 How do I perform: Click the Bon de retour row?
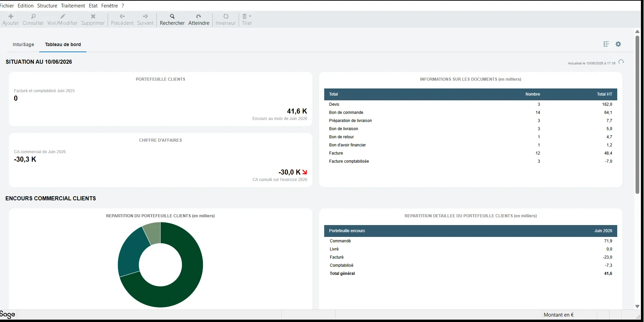pos(471,137)
